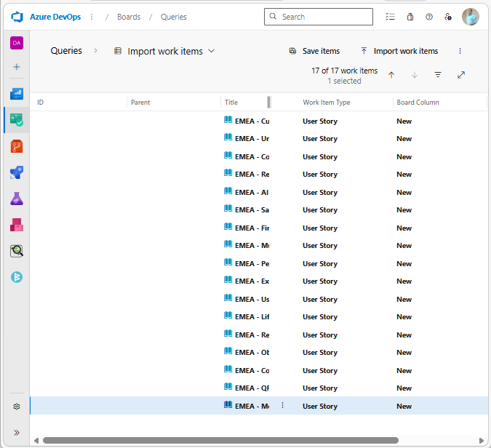Click the Queries breadcrumb heading
The height and width of the screenshot is (448, 491).
[x=66, y=51]
